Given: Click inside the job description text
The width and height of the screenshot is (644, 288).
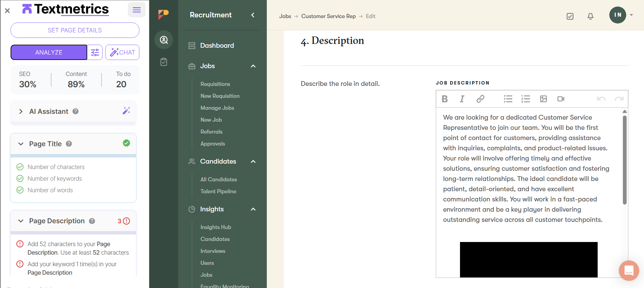Looking at the screenshot, I should (x=525, y=169).
